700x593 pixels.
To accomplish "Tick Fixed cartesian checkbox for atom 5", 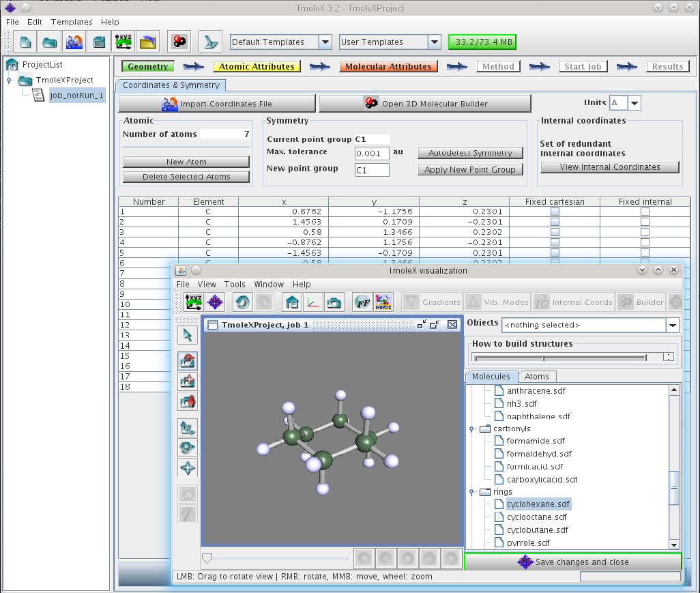I will (x=555, y=252).
